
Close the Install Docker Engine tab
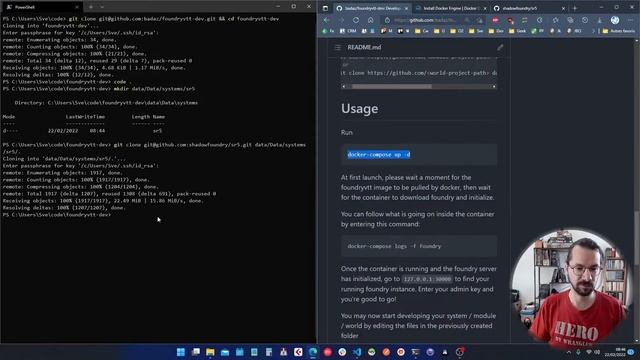(485, 8)
